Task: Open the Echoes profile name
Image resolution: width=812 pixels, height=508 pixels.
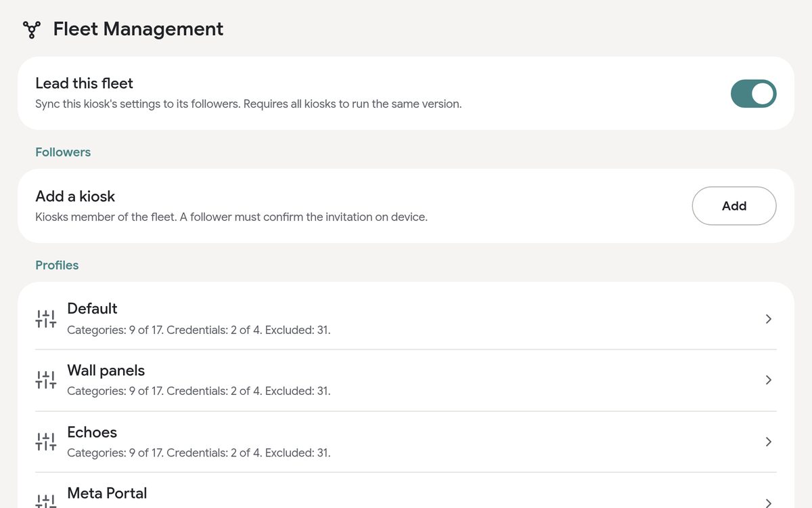Action: coord(92,432)
